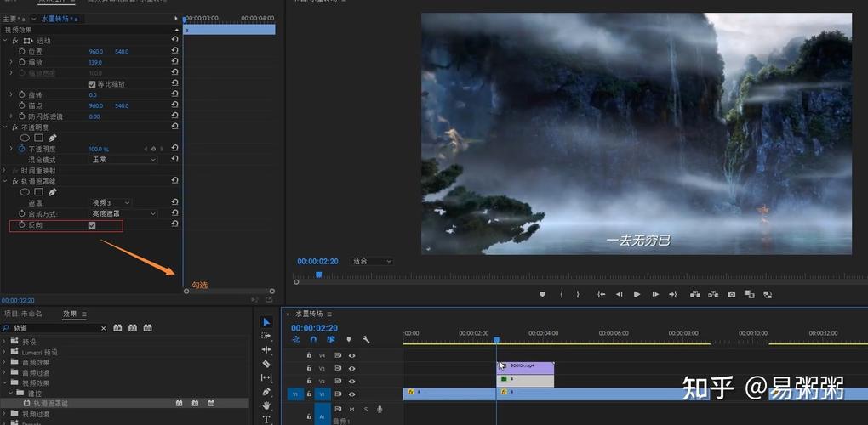Toggle V1 track eye visibility
868x425 pixels.
[351, 394]
